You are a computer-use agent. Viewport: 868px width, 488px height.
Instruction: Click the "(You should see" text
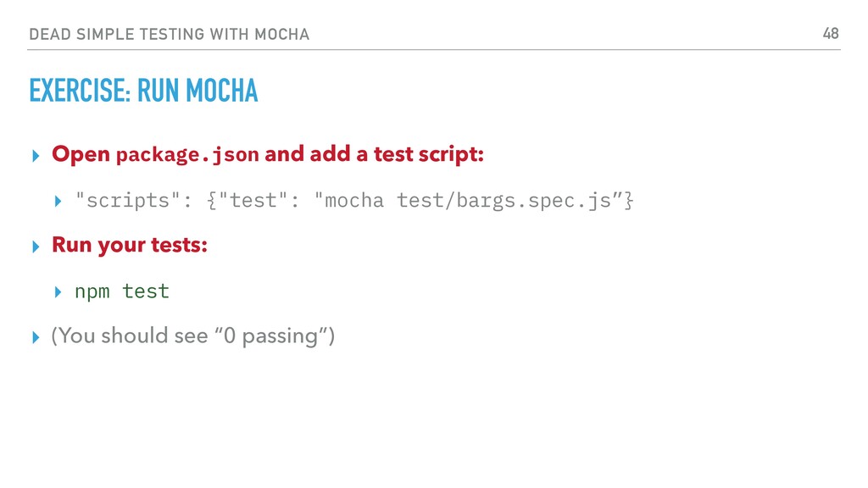point(129,335)
